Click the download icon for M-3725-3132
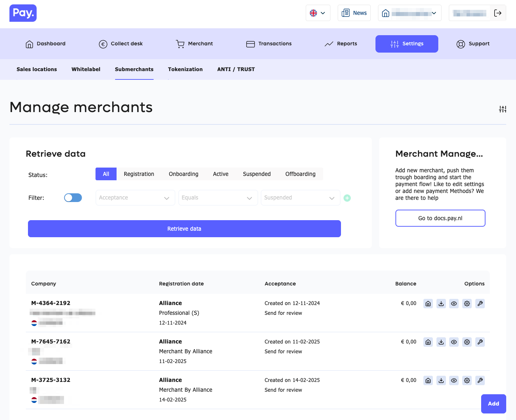 (441, 380)
